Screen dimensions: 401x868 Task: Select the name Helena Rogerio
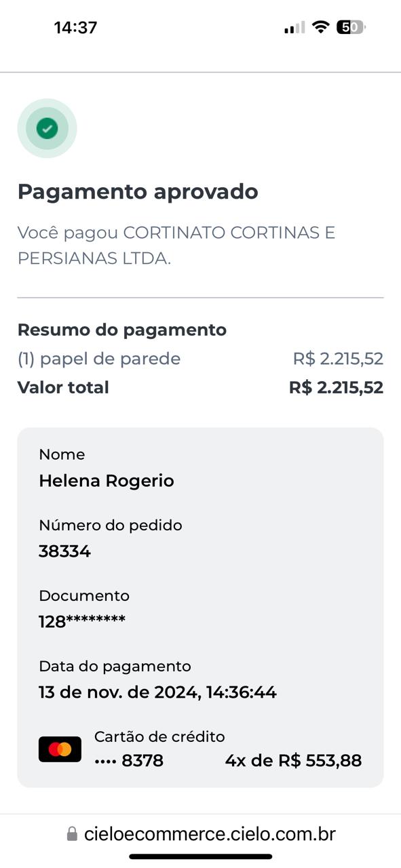107,481
